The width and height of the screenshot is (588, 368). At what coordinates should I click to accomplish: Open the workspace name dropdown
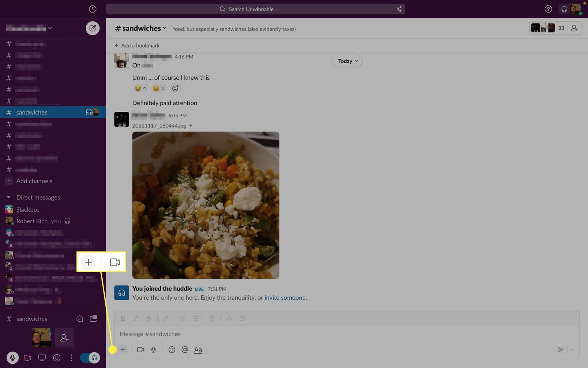(x=29, y=28)
